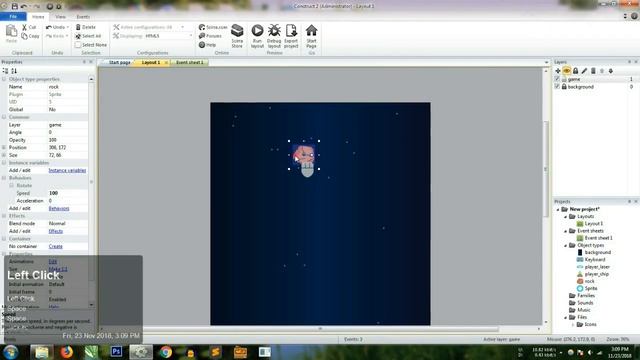Click the categorized properties view icon
The width and height of the screenshot is (640, 360).
(5, 71)
